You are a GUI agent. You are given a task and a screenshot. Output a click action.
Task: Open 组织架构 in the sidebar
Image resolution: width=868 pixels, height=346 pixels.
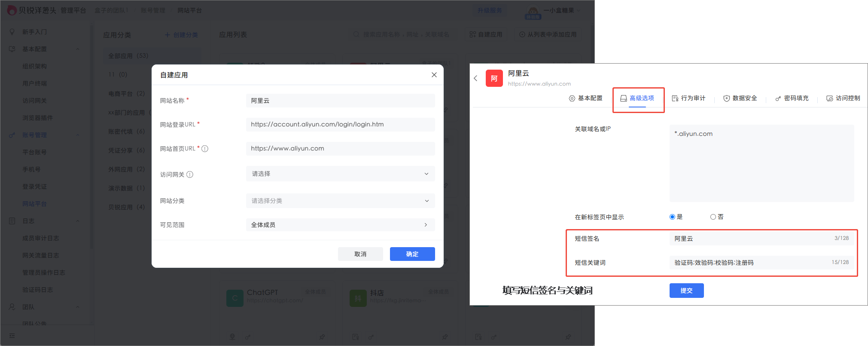coord(35,66)
